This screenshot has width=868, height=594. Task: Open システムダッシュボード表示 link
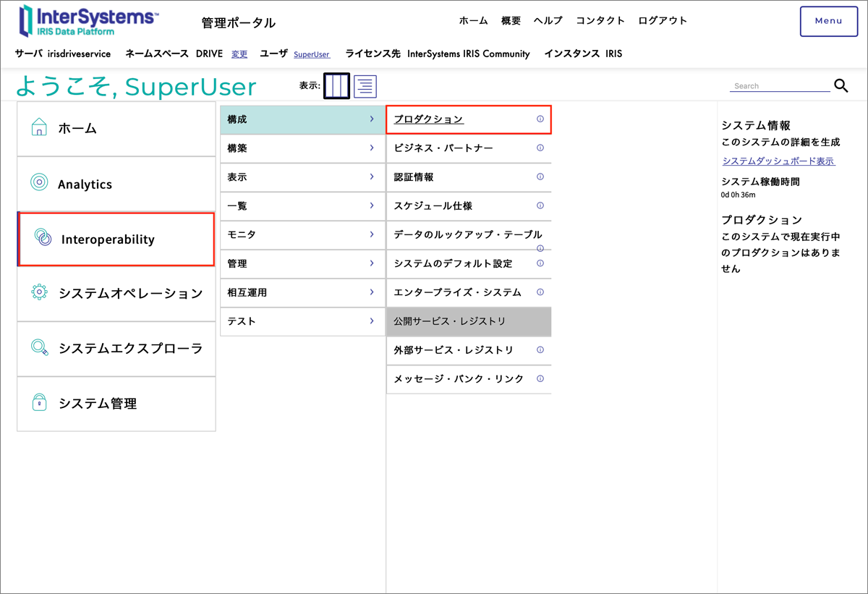779,161
